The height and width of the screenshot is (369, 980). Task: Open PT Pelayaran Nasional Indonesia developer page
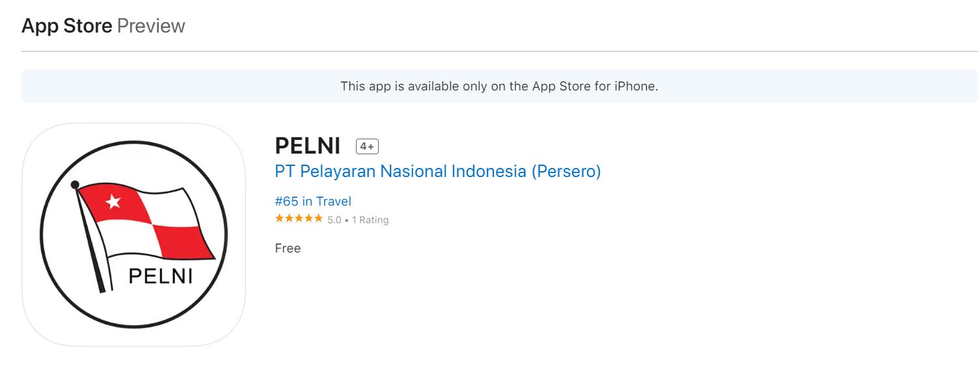coord(437,171)
